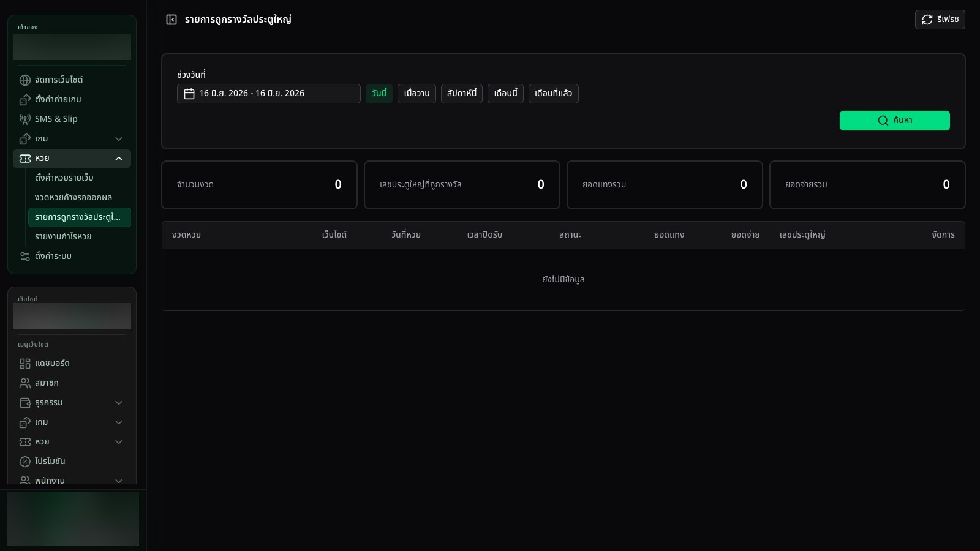Click the รีเฟรช button

pos(940,20)
